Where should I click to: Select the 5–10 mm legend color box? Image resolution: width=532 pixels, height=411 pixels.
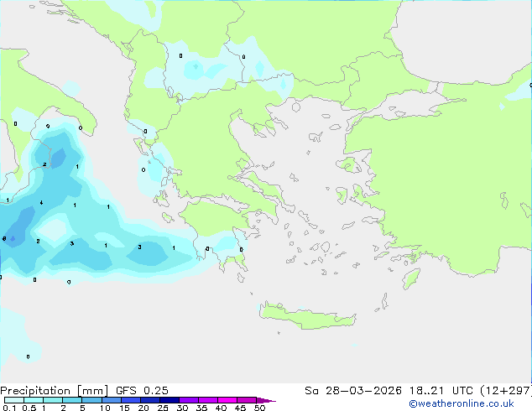pyautogui.click(x=91, y=400)
